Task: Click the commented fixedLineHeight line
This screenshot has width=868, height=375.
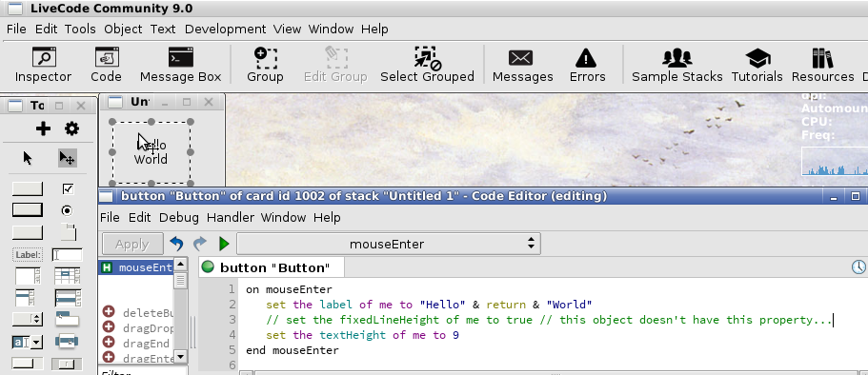Action: click(549, 320)
